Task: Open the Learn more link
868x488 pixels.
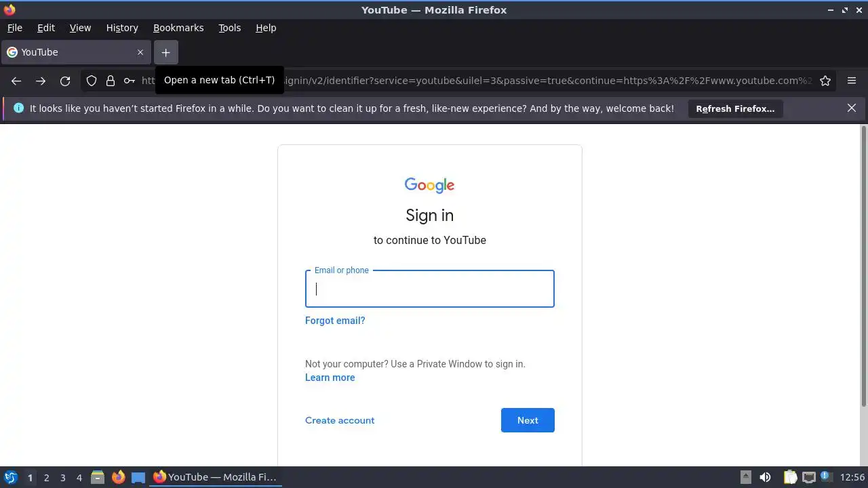Action: tap(330, 378)
